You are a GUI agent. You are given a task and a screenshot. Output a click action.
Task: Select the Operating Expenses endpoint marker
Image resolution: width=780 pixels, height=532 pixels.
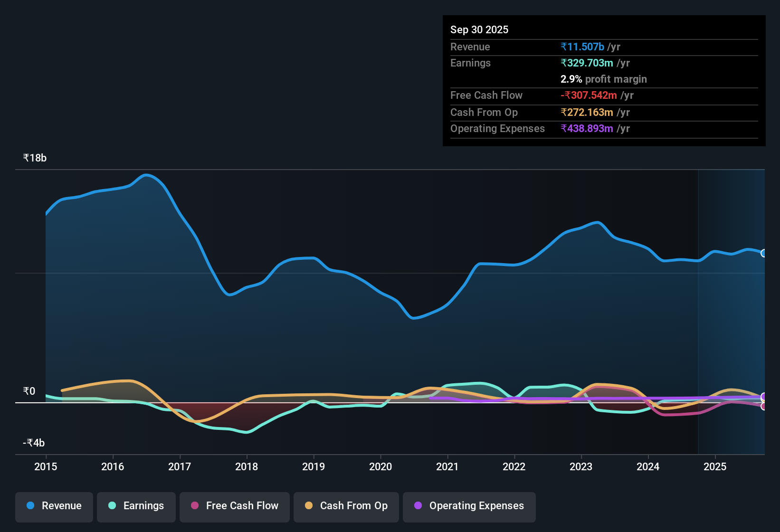point(764,396)
